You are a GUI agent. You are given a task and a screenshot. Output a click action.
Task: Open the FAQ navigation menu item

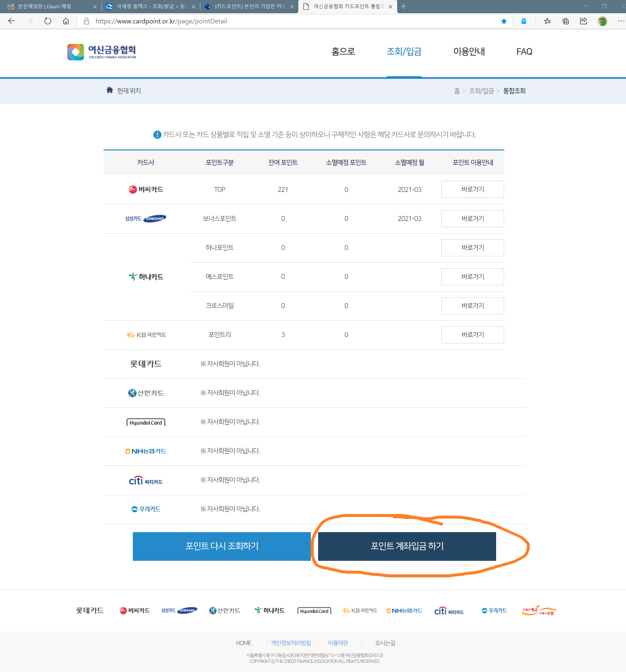(x=524, y=52)
